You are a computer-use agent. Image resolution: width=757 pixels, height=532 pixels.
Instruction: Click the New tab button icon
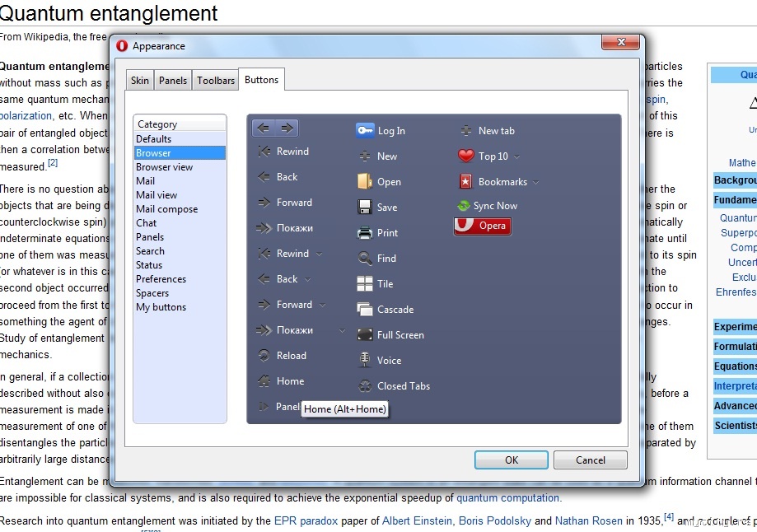click(x=466, y=130)
